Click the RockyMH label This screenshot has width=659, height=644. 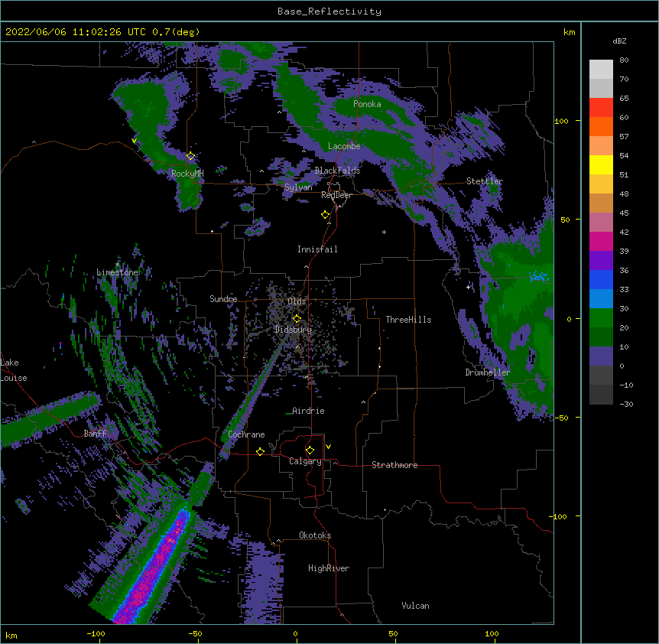pyautogui.click(x=187, y=173)
